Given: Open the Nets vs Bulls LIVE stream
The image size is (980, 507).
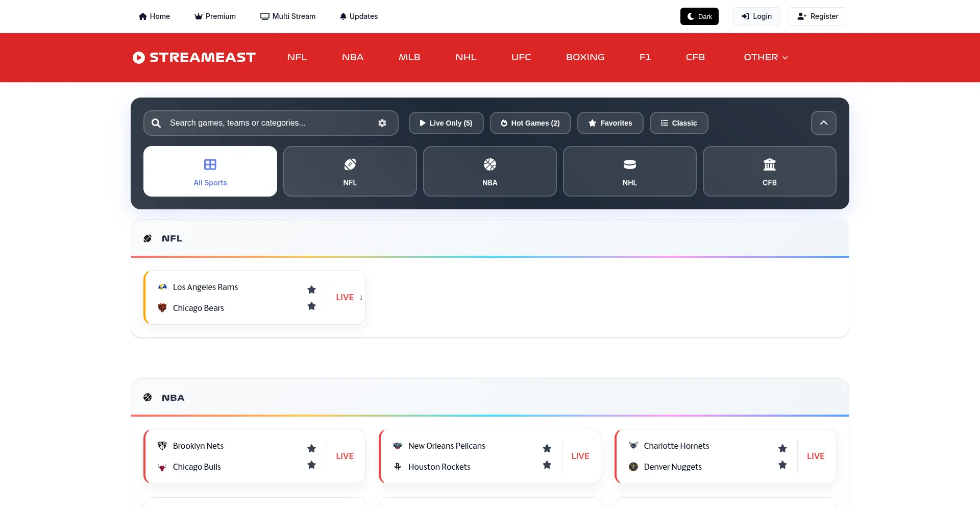Looking at the screenshot, I should pyautogui.click(x=345, y=456).
